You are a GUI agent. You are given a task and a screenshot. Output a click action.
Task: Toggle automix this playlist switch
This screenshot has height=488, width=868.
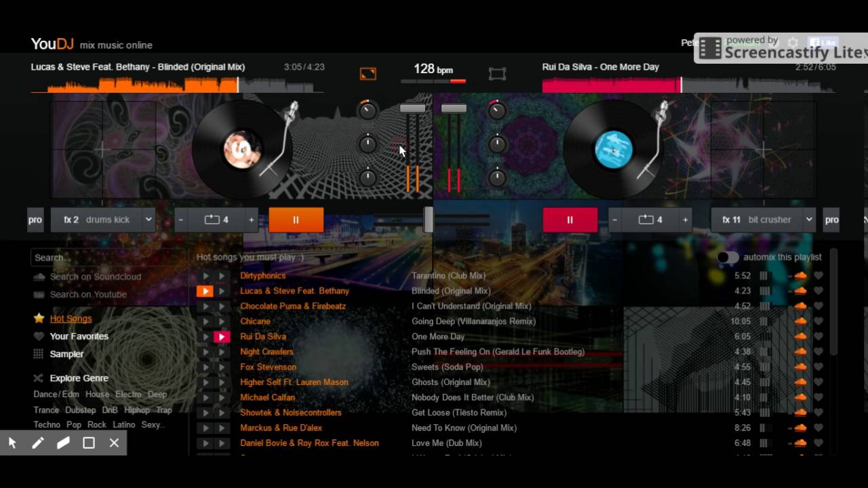click(728, 257)
